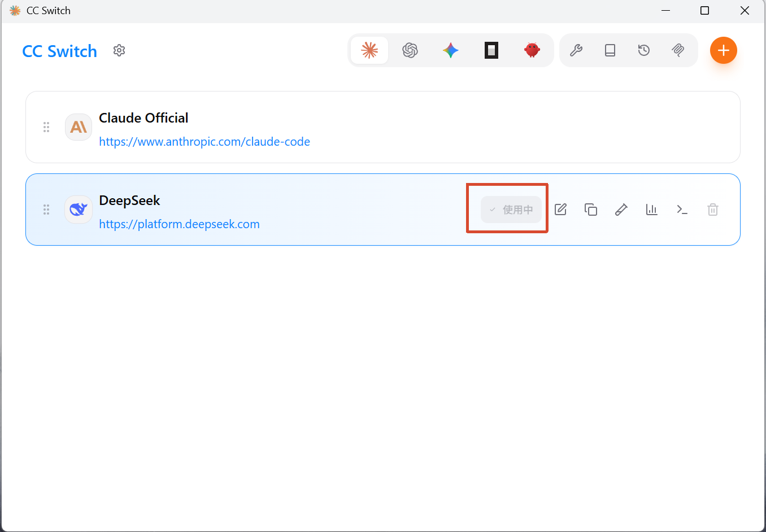This screenshot has height=532, width=766.
Task: Click the 使用中 status button on DeepSeek
Action: point(511,210)
